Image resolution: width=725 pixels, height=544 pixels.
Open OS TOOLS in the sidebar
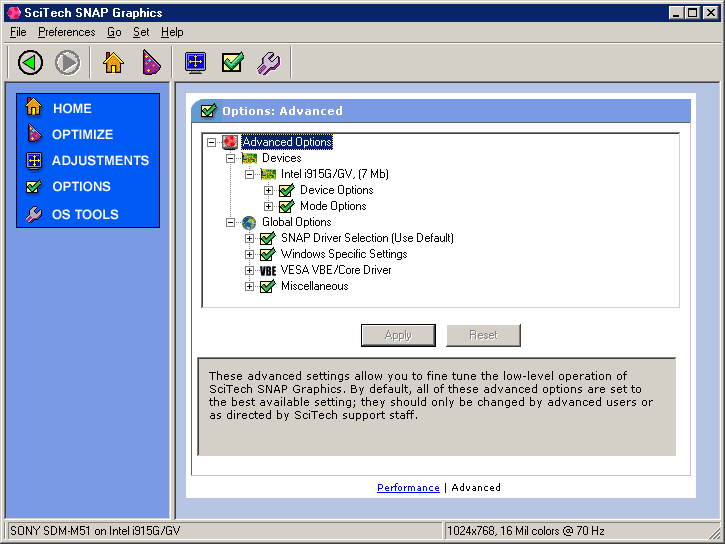[85, 214]
